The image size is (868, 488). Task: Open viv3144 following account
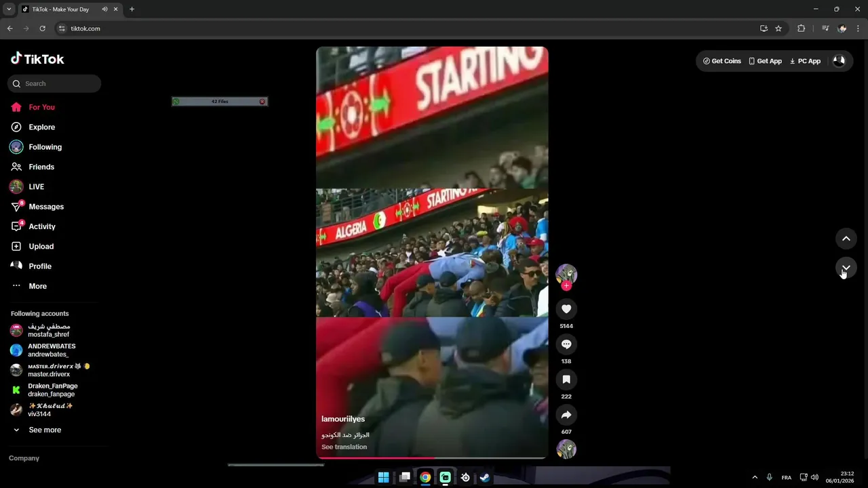[41, 409]
